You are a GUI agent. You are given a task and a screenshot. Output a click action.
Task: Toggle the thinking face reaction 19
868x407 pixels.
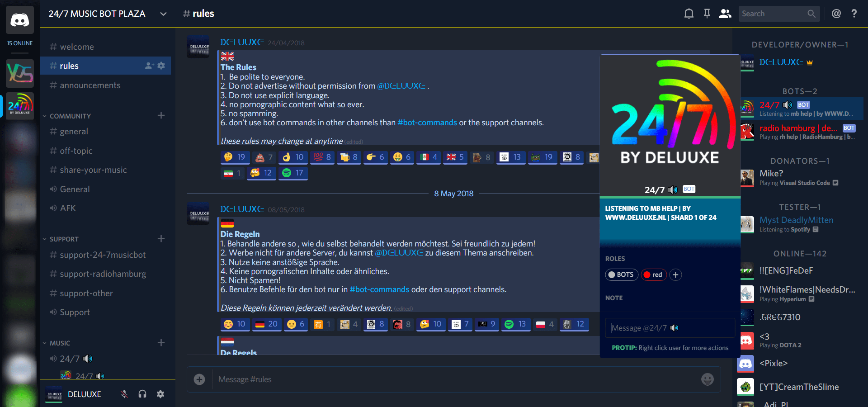pyautogui.click(x=235, y=157)
